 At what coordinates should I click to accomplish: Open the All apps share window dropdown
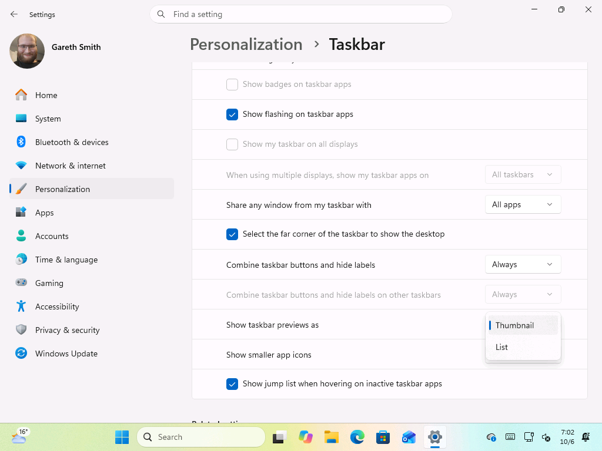523,205
